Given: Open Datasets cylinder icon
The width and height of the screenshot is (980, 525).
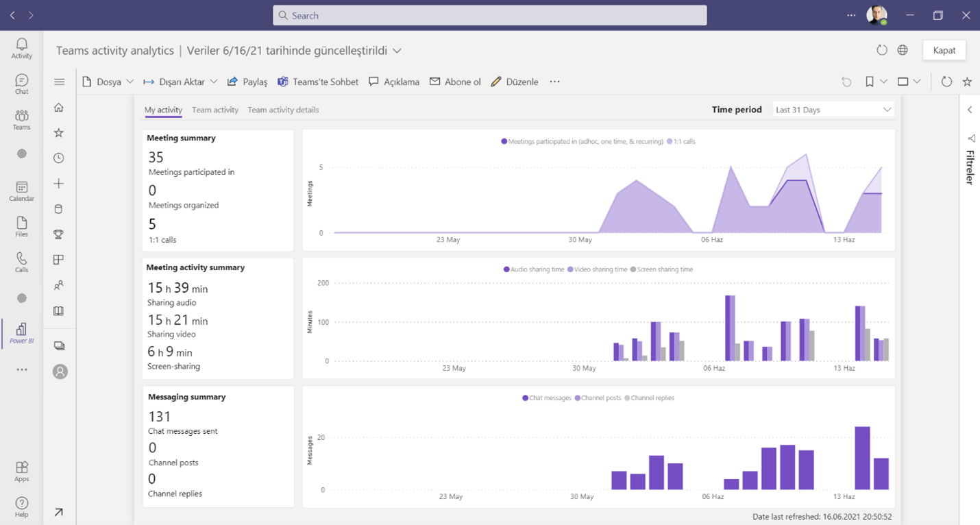Looking at the screenshot, I should point(59,209).
